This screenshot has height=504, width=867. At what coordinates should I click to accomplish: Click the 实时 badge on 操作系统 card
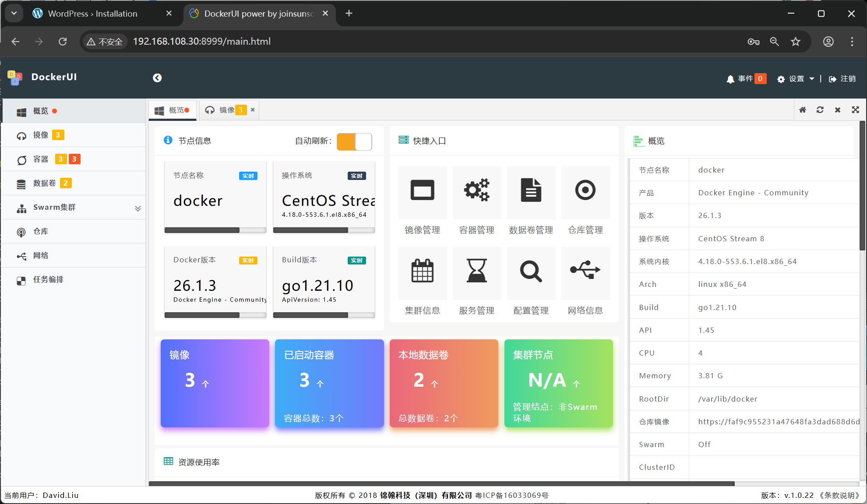click(357, 176)
